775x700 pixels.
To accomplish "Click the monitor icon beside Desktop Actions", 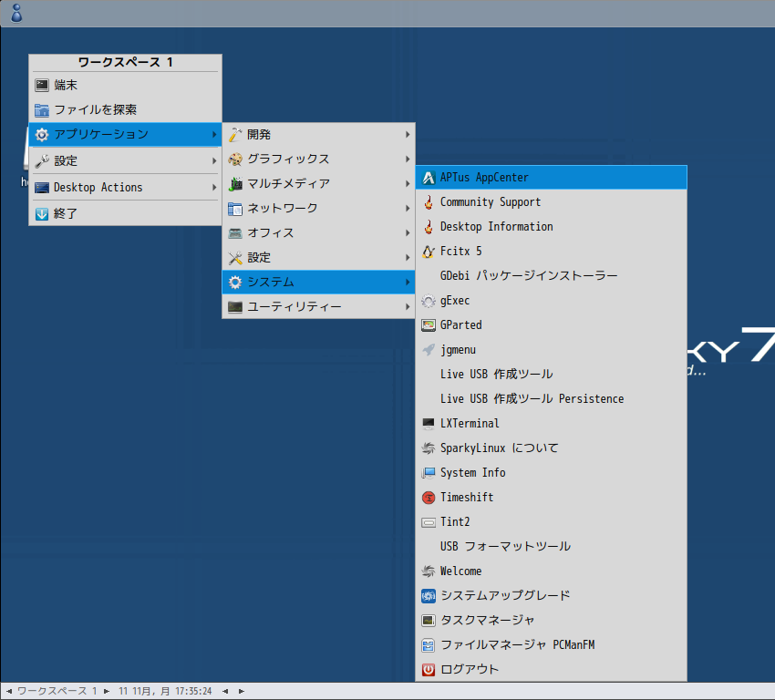I will (x=42, y=188).
